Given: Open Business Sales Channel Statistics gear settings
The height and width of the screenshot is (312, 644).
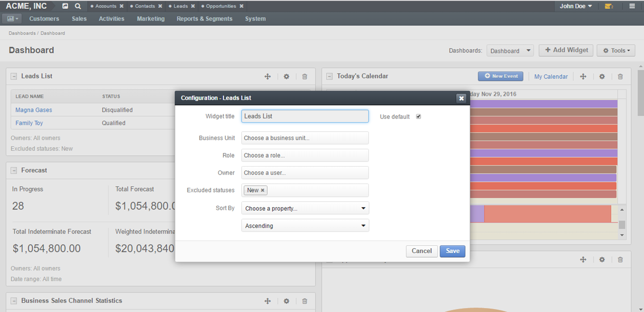Looking at the screenshot, I should pyautogui.click(x=286, y=301).
